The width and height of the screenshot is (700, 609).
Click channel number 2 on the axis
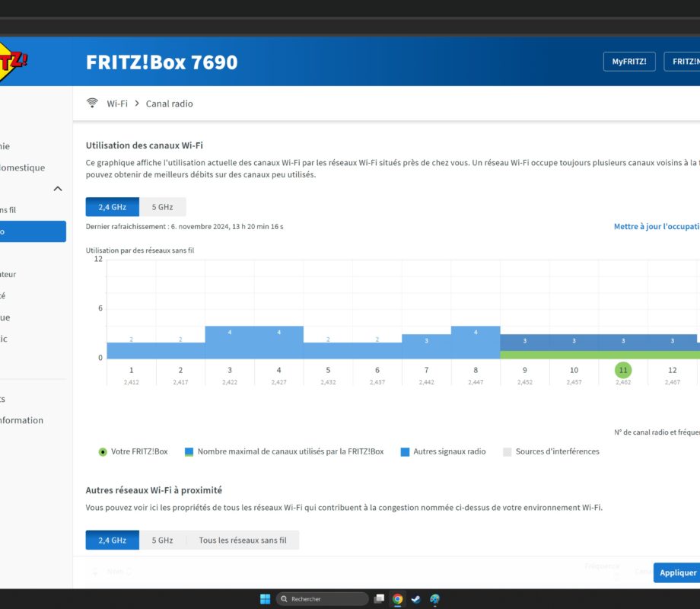click(x=180, y=370)
